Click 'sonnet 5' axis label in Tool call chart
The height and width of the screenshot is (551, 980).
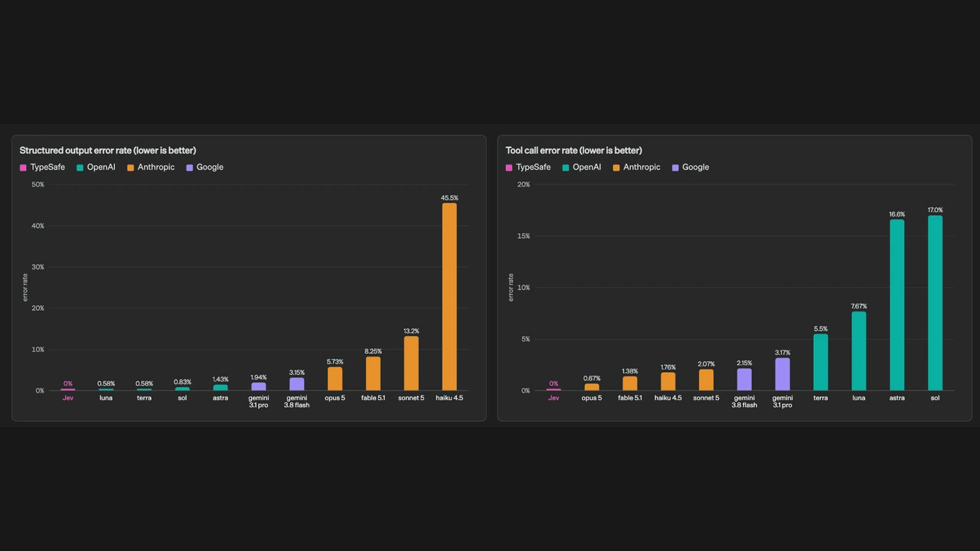[705, 398]
